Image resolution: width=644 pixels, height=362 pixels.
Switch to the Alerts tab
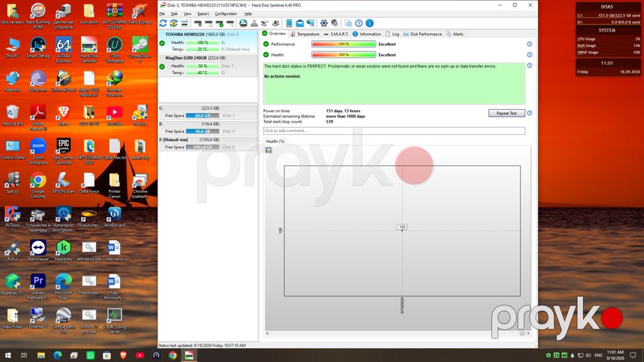coord(454,34)
